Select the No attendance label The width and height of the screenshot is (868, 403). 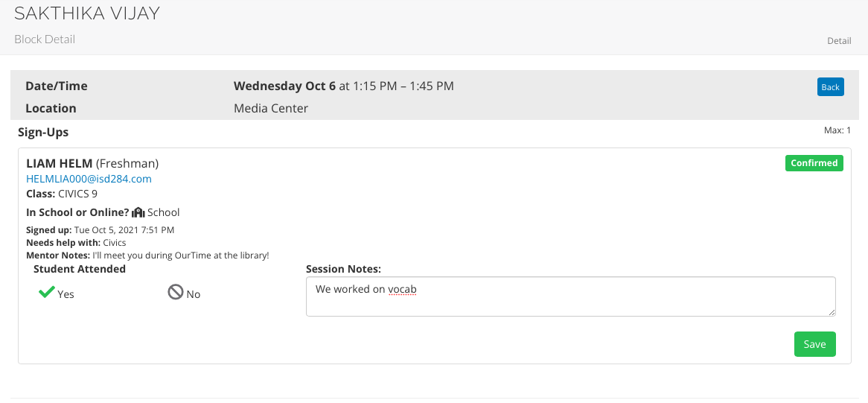194,294
